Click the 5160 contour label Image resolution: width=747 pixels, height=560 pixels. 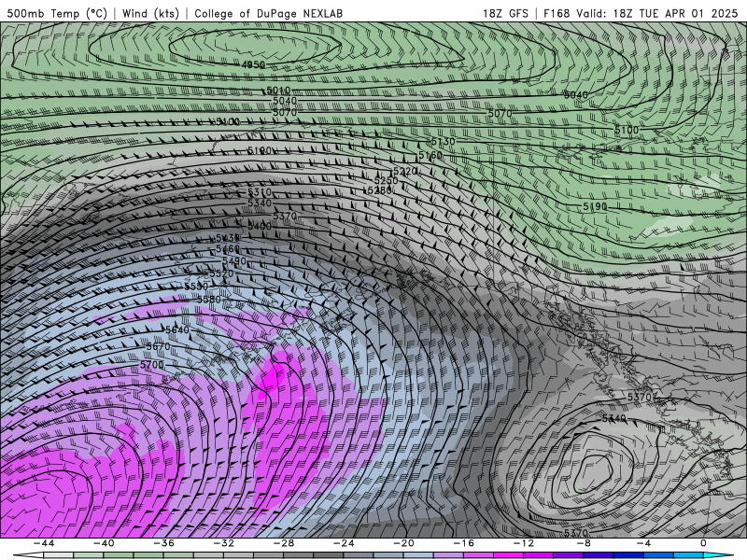pyautogui.click(x=430, y=155)
